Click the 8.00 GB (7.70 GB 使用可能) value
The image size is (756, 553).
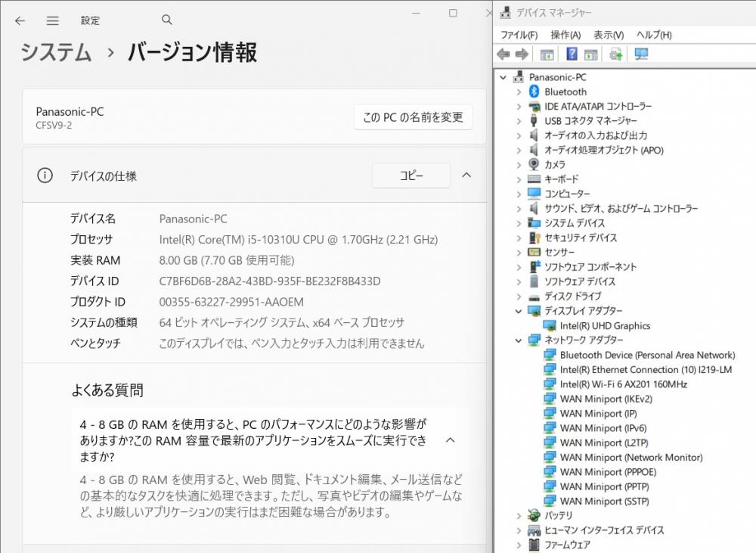pyautogui.click(x=227, y=260)
